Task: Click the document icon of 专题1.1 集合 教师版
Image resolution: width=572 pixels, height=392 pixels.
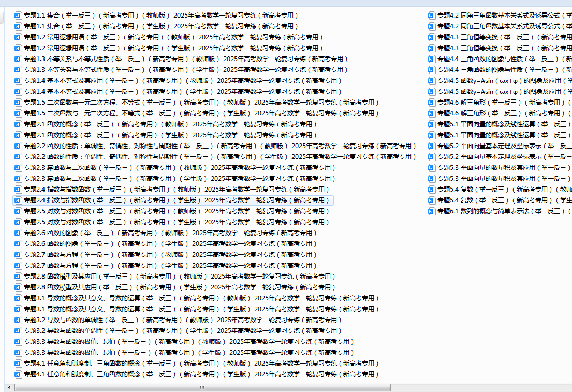Action: (18, 16)
